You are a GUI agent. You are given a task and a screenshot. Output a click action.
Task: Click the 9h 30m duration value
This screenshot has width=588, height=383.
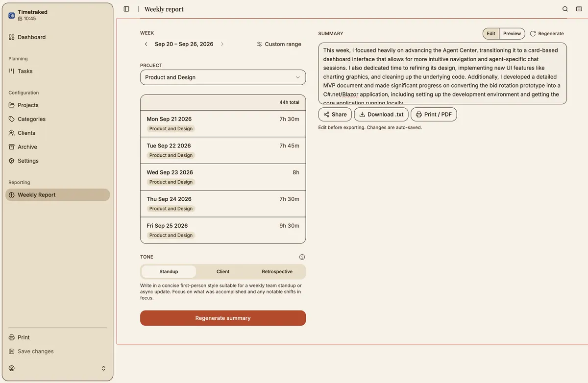click(x=289, y=226)
